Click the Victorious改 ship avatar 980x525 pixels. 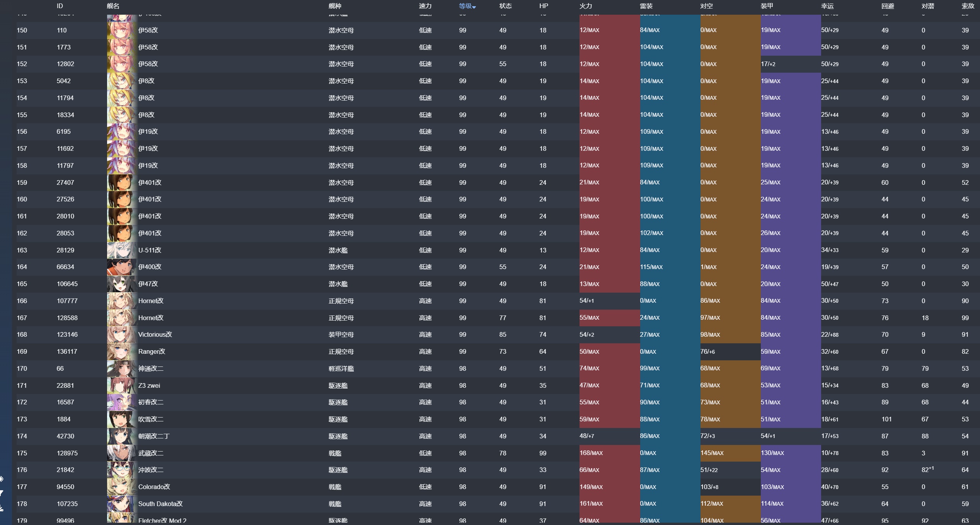tap(121, 334)
